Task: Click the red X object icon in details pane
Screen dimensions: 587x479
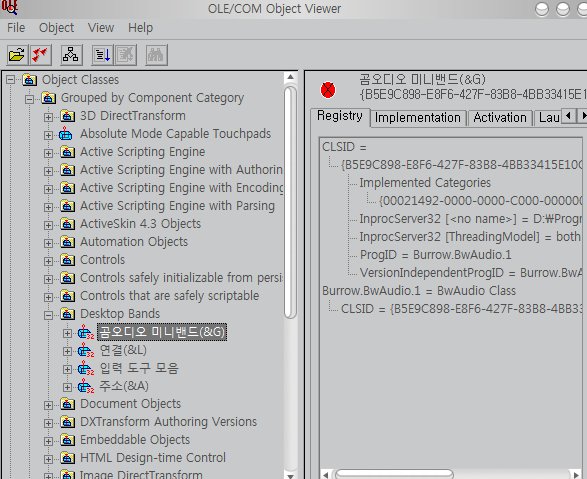Action: [x=328, y=90]
